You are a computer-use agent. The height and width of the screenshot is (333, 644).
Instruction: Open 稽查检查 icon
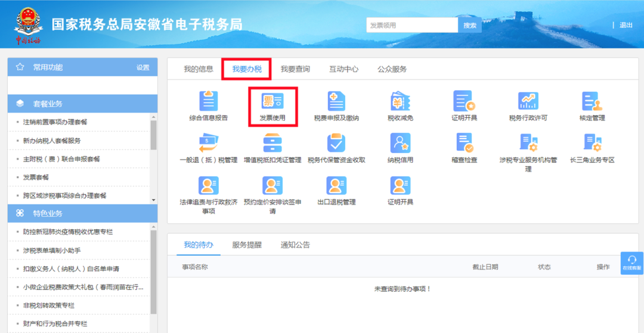point(464,143)
